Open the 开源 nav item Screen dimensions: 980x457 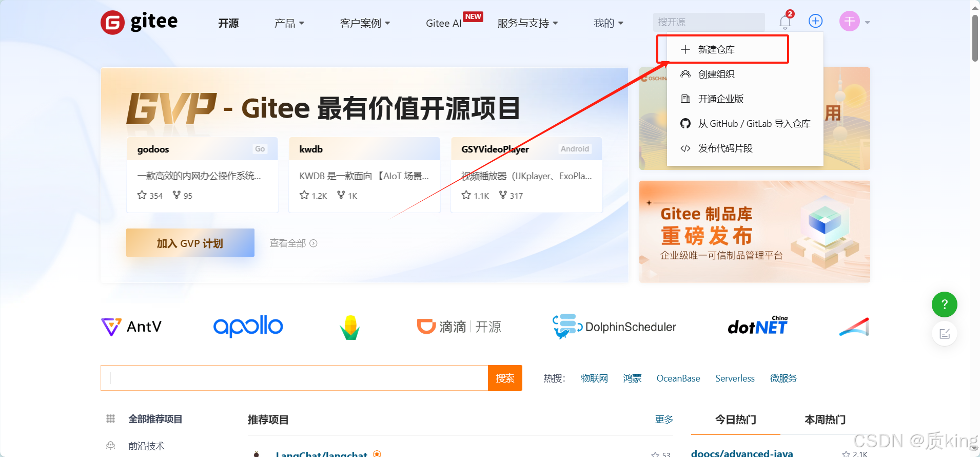228,23
